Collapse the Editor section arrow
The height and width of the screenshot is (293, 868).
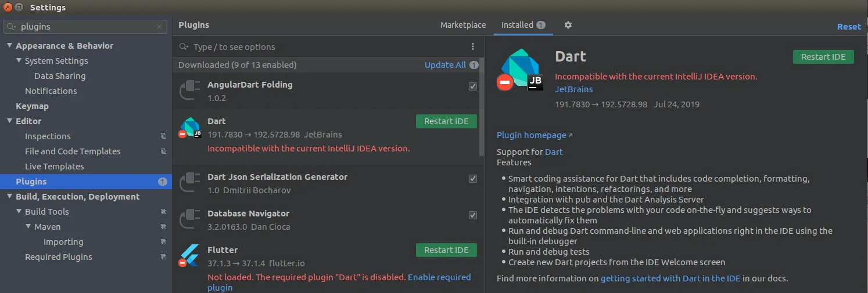tap(9, 121)
